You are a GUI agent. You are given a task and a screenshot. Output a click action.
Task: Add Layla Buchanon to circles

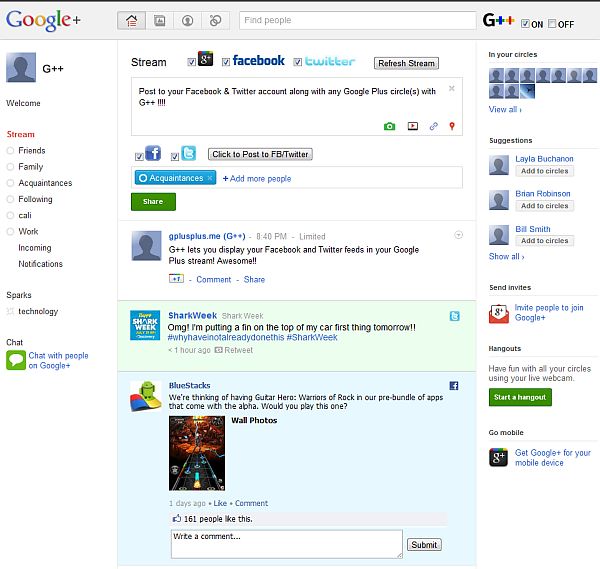coord(545,171)
